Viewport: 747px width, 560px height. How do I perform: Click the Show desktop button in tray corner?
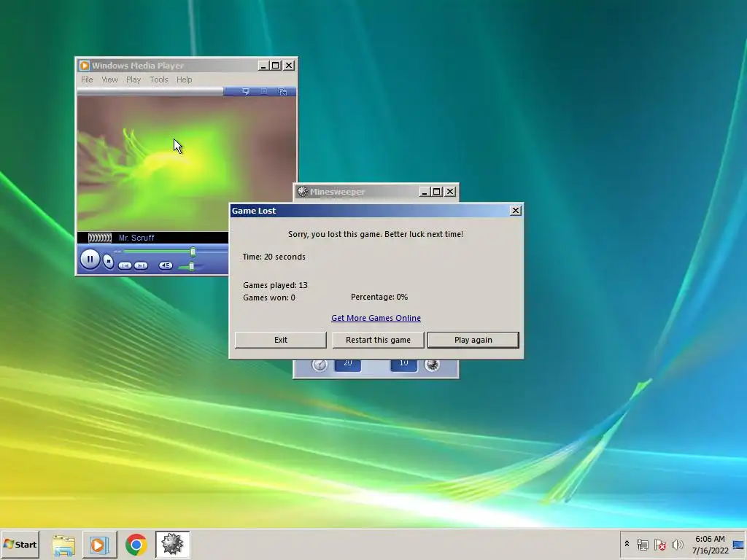[739, 544]
